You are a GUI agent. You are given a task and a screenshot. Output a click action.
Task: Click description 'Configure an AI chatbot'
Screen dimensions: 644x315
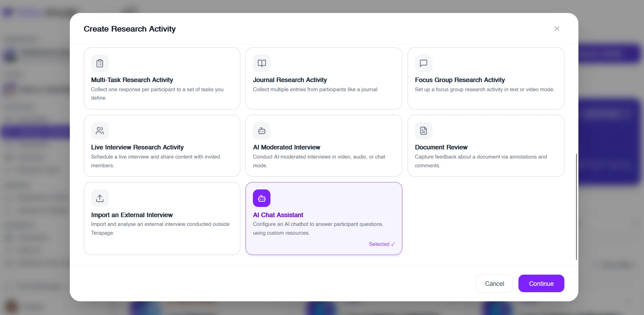click(317, 228)
